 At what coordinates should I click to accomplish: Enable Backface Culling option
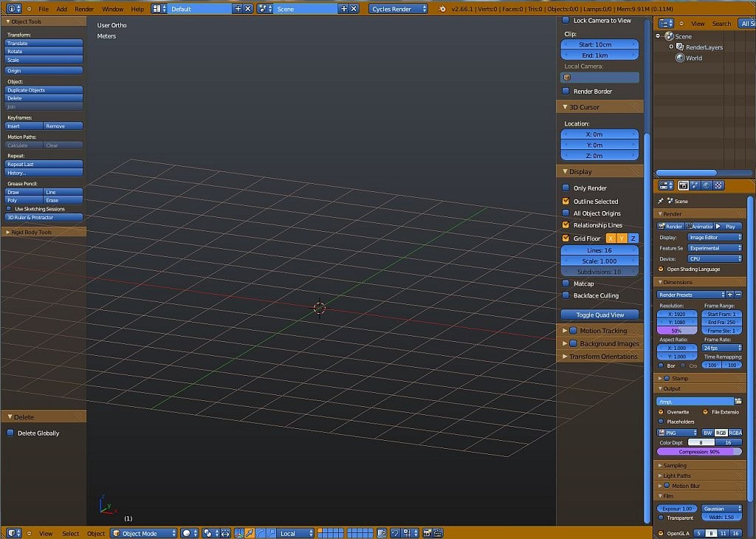[x=566, y=295]
